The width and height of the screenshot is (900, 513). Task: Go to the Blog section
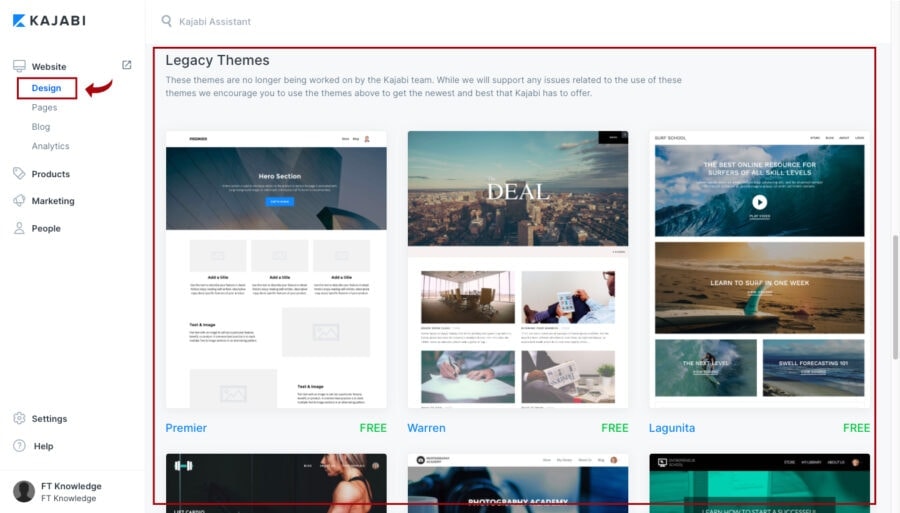(40, 127)
